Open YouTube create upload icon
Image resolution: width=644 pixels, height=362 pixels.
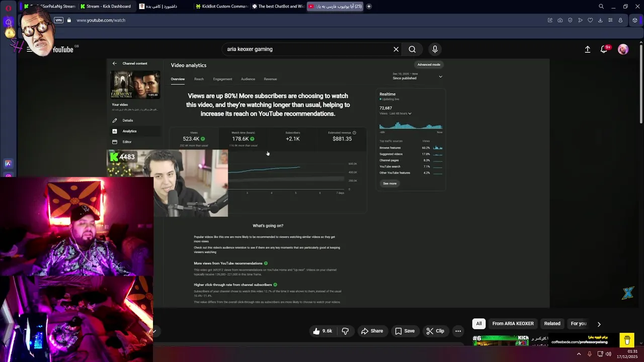(587, 49)
